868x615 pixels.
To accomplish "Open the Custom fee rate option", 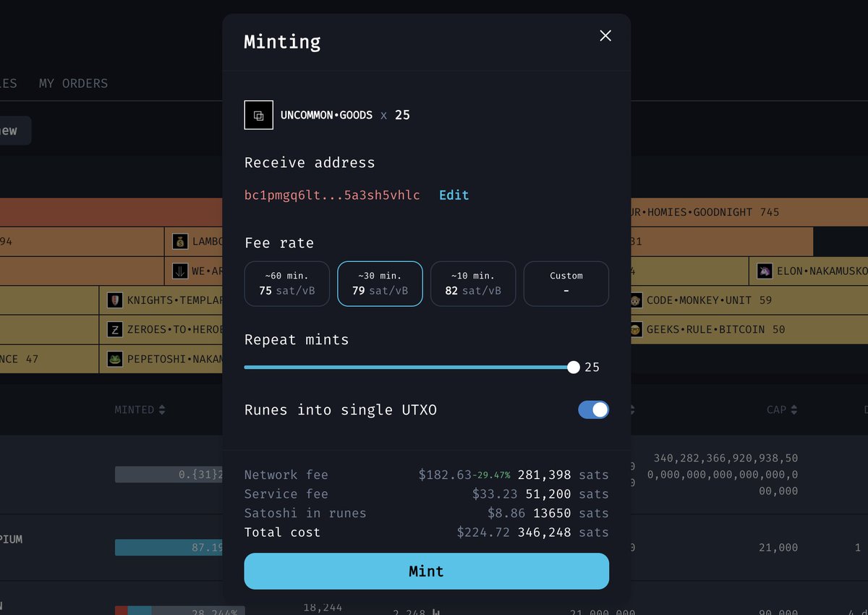I will click(x=566, y=284).
